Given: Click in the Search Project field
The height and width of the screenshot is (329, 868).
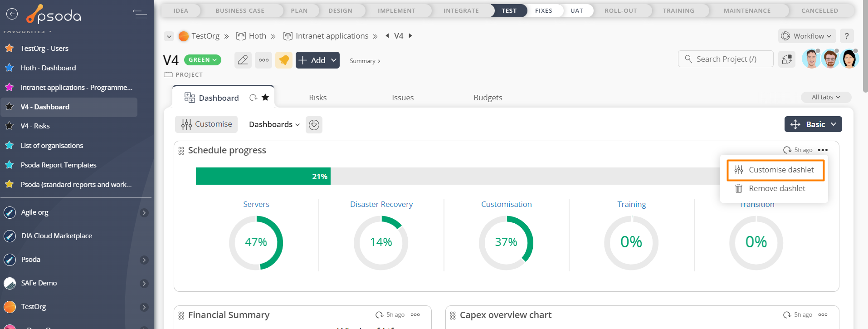Looking at the screenshot, I should click(x=726, y=59).
